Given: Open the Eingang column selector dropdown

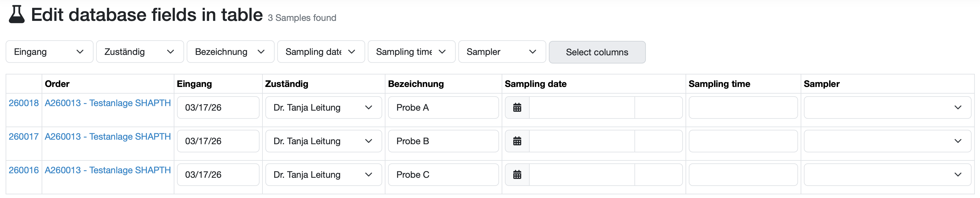Looking at the screenshot, I should pos(49,52).
